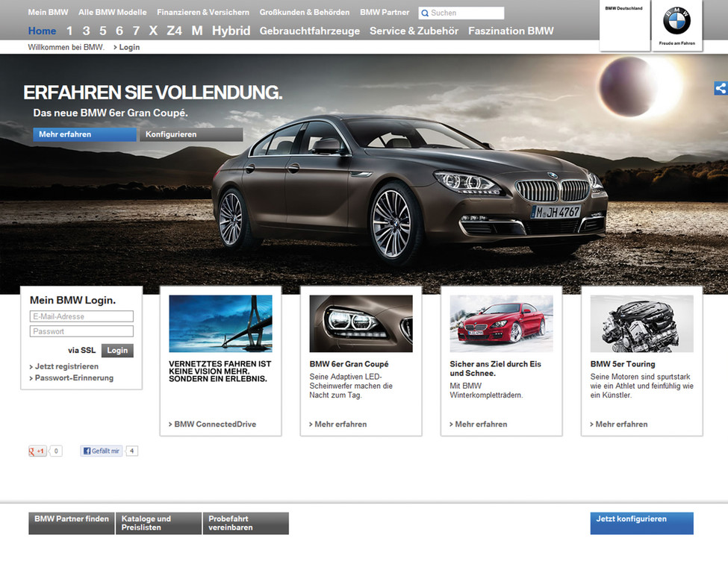The width and height of the screenshot is (728, 573).
Task: Click the Facebook Gefällt mir button
Action: click(x=102, y=451)
